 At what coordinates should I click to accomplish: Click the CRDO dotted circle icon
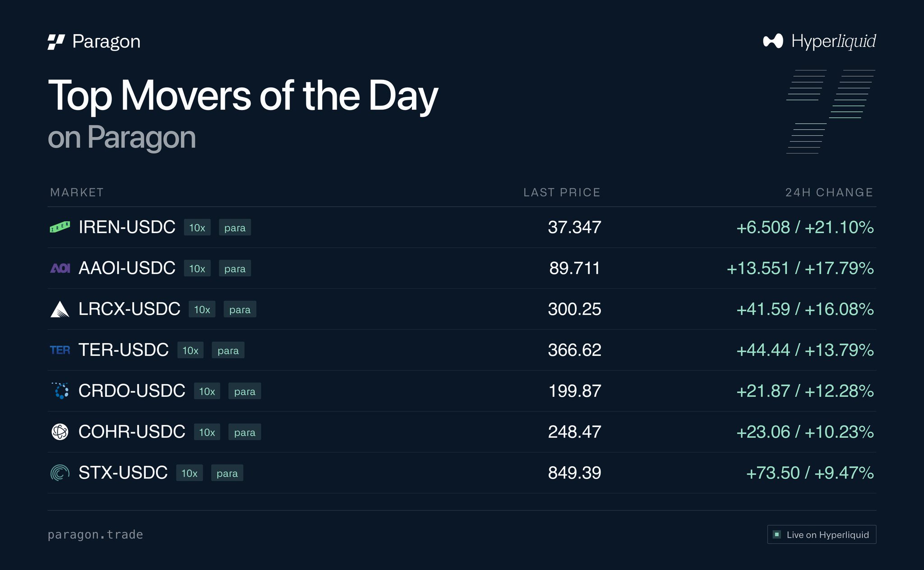click(60, 391)
